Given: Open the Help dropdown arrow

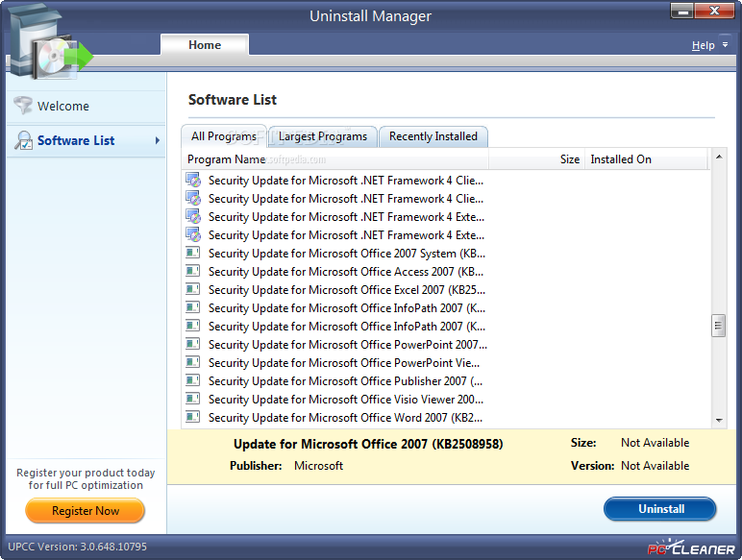Looking at the screenshot, I should (x=725, y=45).
